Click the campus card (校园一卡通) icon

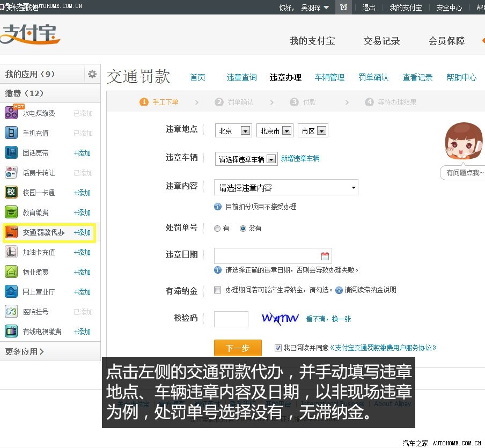point(11,192)
